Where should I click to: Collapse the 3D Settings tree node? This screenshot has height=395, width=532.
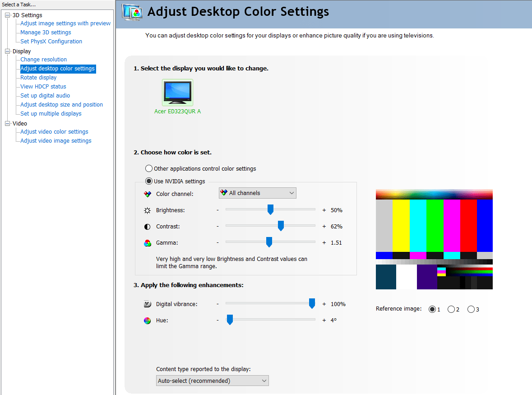tap(8, 15)
